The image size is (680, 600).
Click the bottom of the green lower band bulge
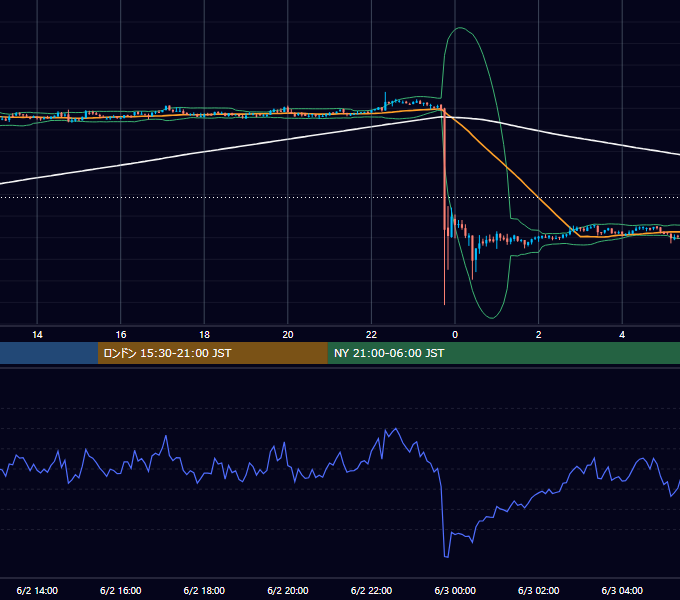(x=491, y=318)
